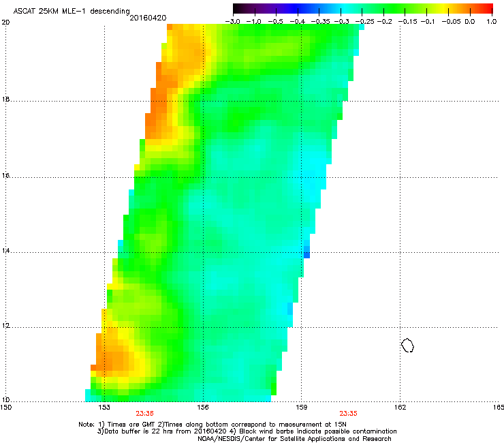Image resolution: width=504 pixels, height=443 pixels.
Task: Click longitude axis label 153
Action: tap(104, 408)
